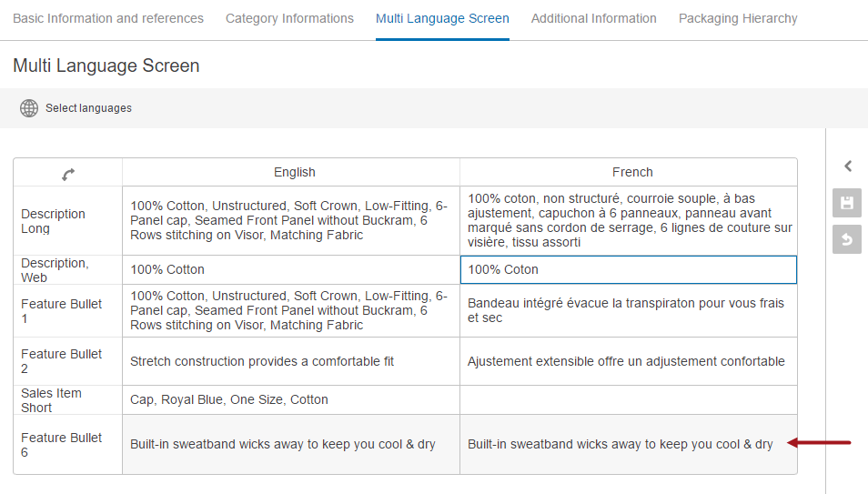Go to the Additional Information tab
This screenshot has height=494, width=868.
click(x=593, y=18)
